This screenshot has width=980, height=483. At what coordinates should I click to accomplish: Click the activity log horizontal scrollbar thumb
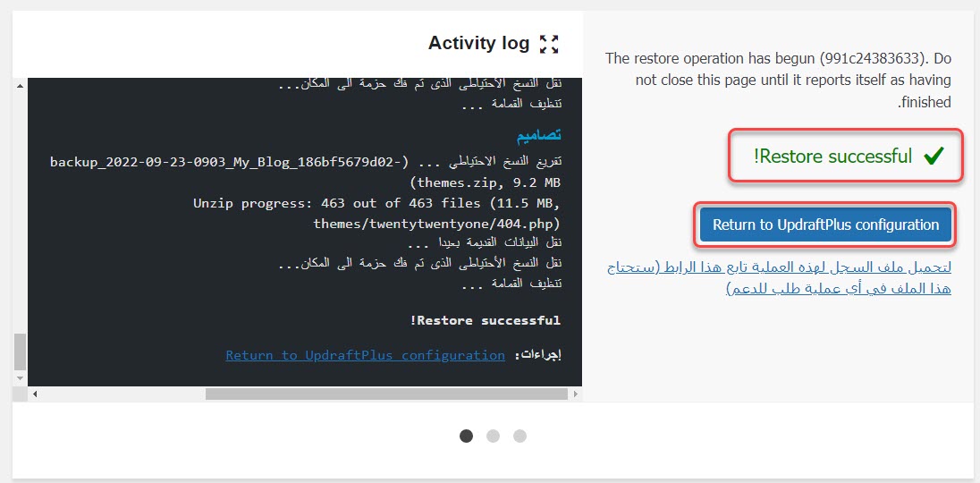click(x=386, y=394)
